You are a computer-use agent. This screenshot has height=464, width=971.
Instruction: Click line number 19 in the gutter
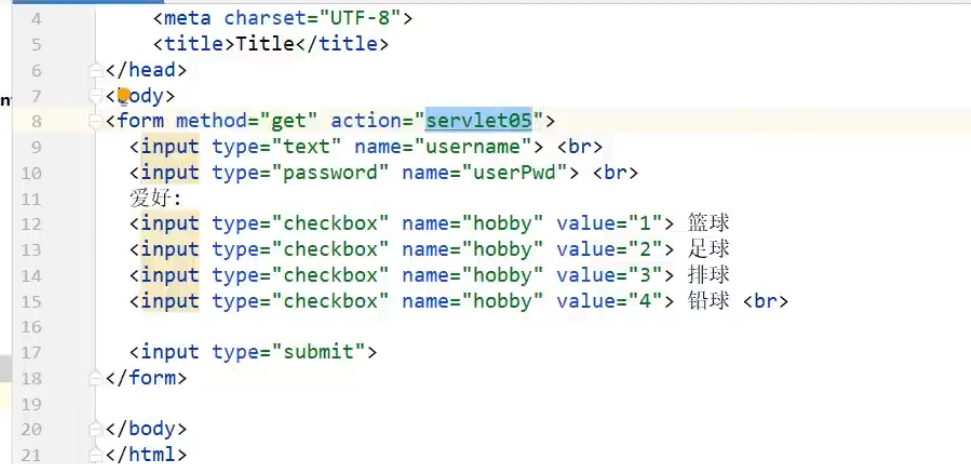pos(31,405)
